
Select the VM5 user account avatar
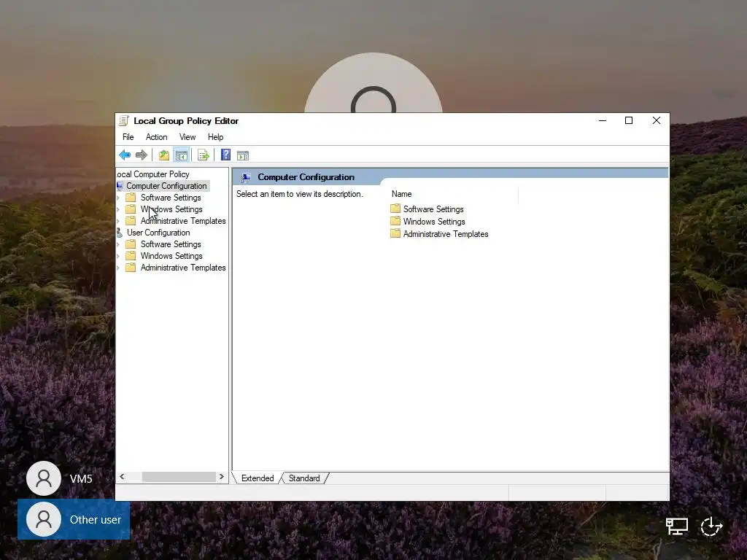(44, 478)
